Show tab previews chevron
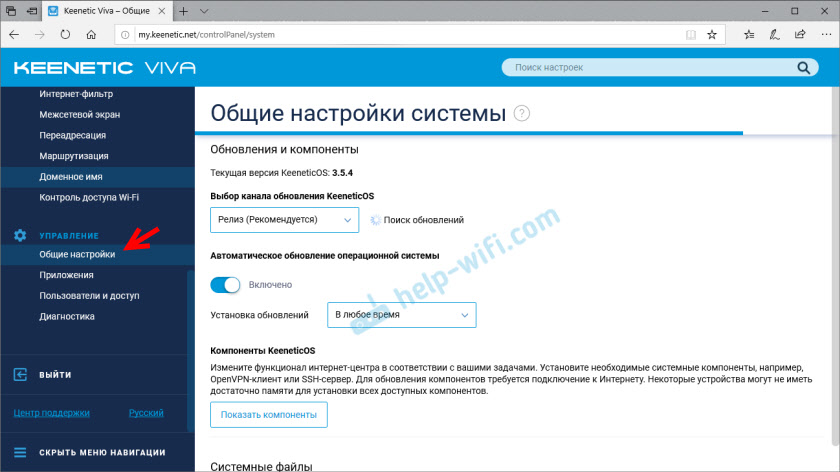Screen dimensions: 840x472 (204, 11)
